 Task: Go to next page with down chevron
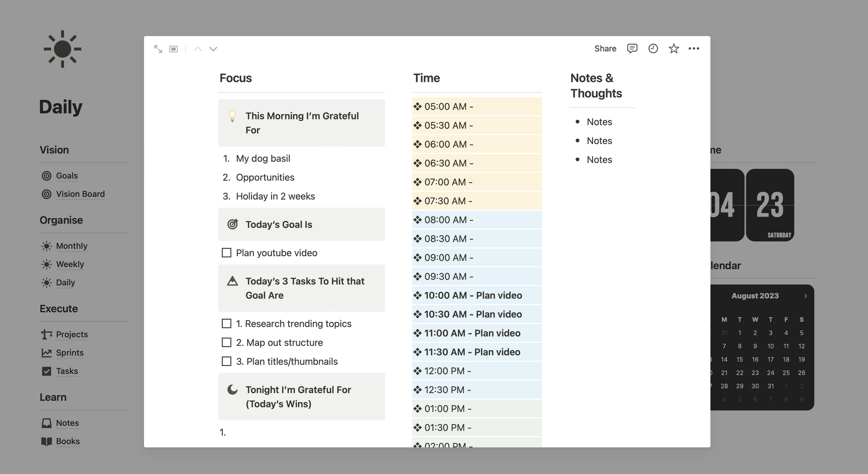[213, 49]
